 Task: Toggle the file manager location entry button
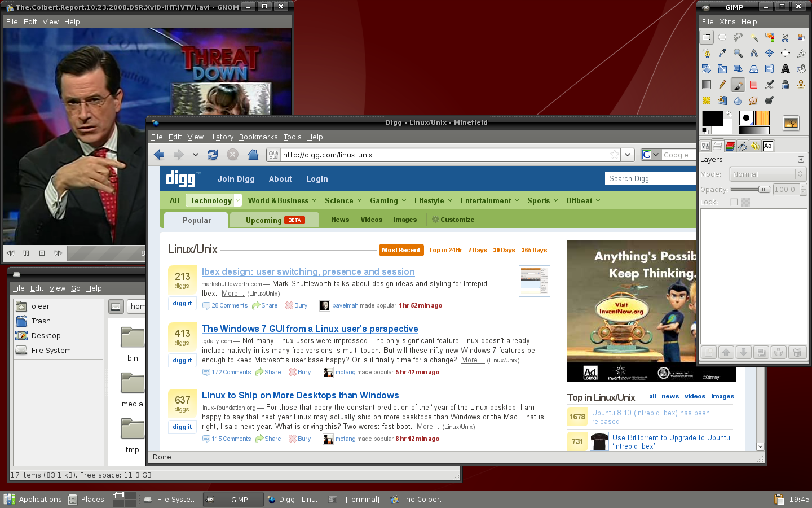click(116, 306)
